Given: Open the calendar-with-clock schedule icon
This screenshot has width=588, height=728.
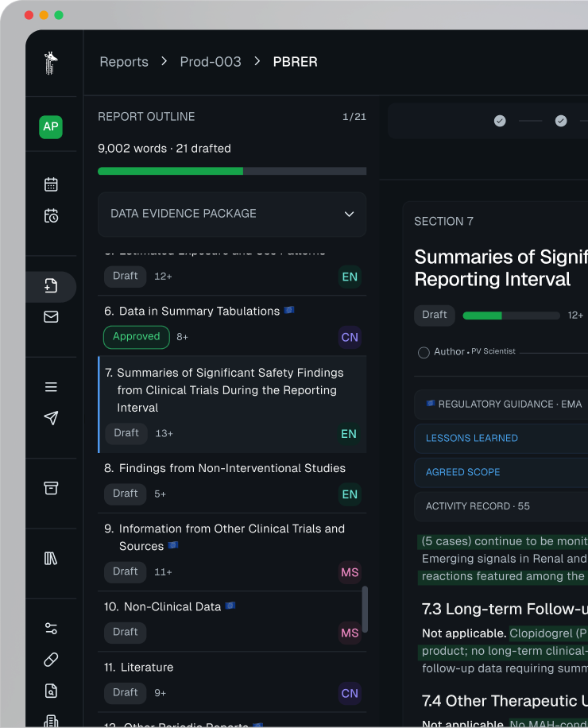Looking at the screenshot, I should [51, 216].
